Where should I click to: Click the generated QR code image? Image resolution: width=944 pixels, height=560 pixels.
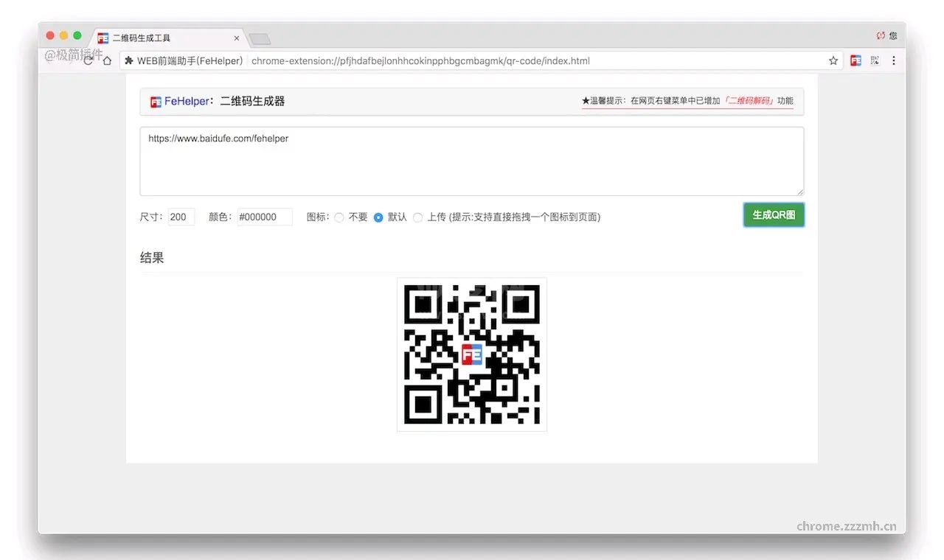(x=472, y=354)
